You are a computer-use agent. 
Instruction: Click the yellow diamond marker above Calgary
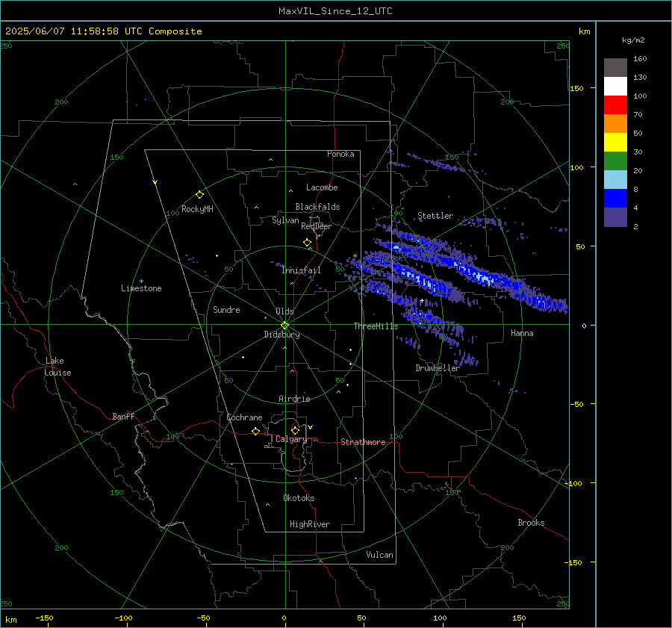coord(295,430)
